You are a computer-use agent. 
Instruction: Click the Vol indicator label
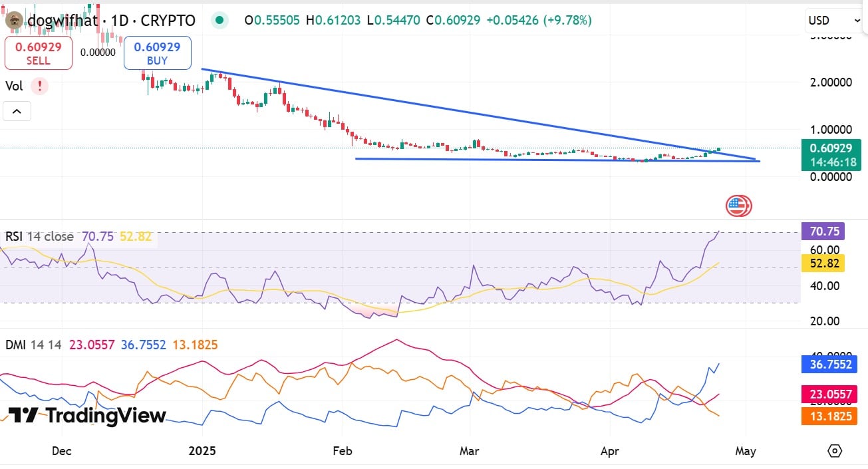pyautogui.click(x=14, y=86)
